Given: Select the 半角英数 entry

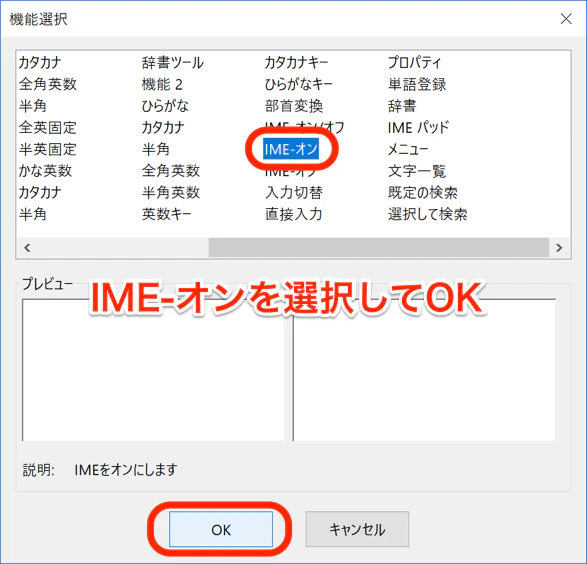Looking at the screenshot, I should click(x=171, y=192).
